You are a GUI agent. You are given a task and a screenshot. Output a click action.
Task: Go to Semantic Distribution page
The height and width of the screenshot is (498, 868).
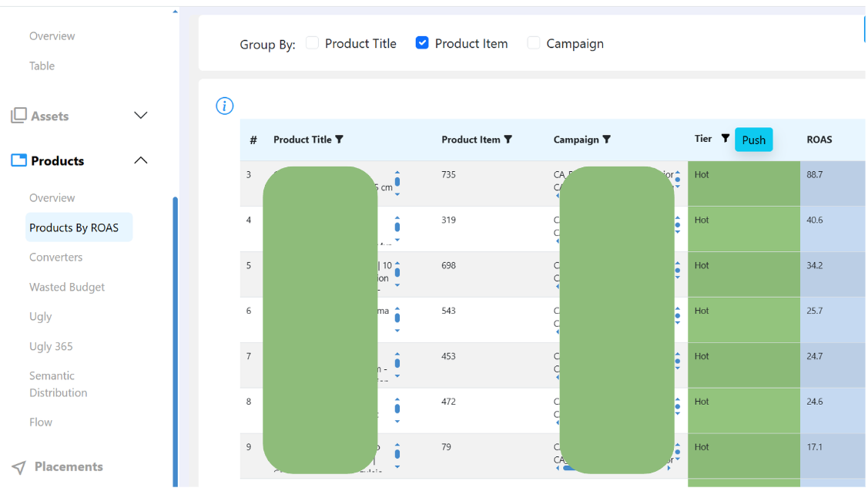pos(58,384)
